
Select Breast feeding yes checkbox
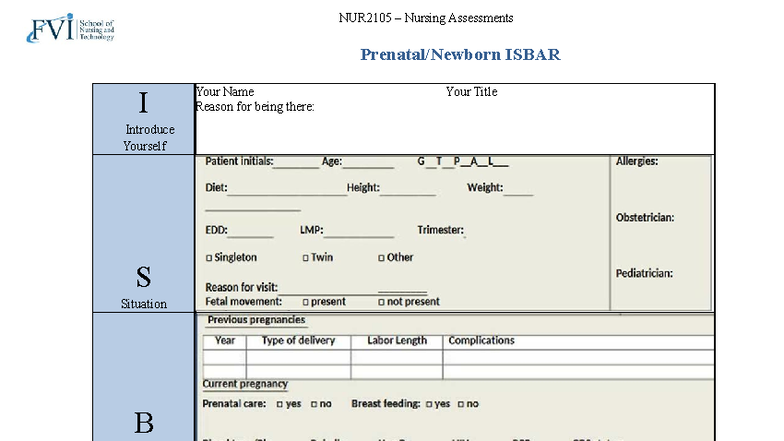pyautogui.click(x=429, y=404)
